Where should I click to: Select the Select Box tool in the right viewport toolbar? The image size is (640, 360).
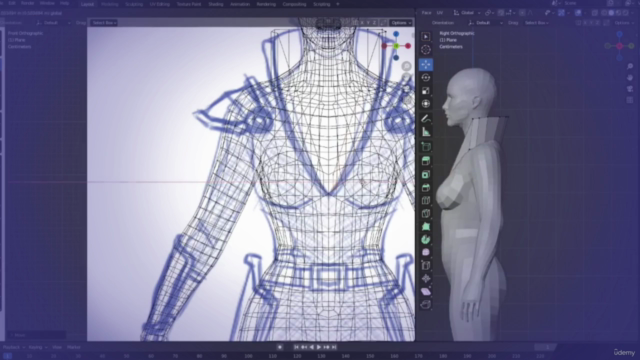[x=426, y=37]
